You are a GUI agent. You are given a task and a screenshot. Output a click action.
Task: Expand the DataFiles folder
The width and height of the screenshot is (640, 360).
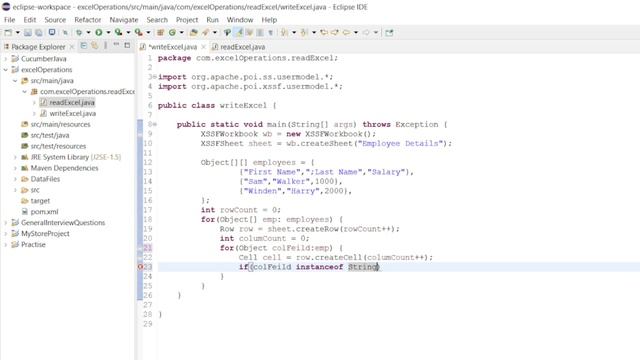(15, 179)
